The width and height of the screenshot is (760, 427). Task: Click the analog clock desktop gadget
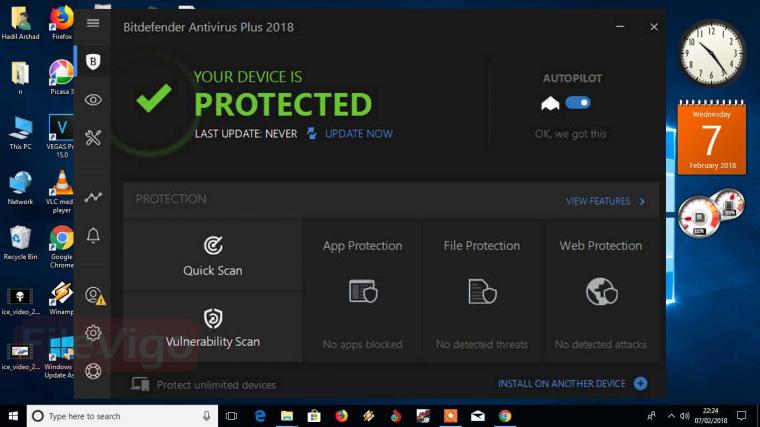point(712,53)
